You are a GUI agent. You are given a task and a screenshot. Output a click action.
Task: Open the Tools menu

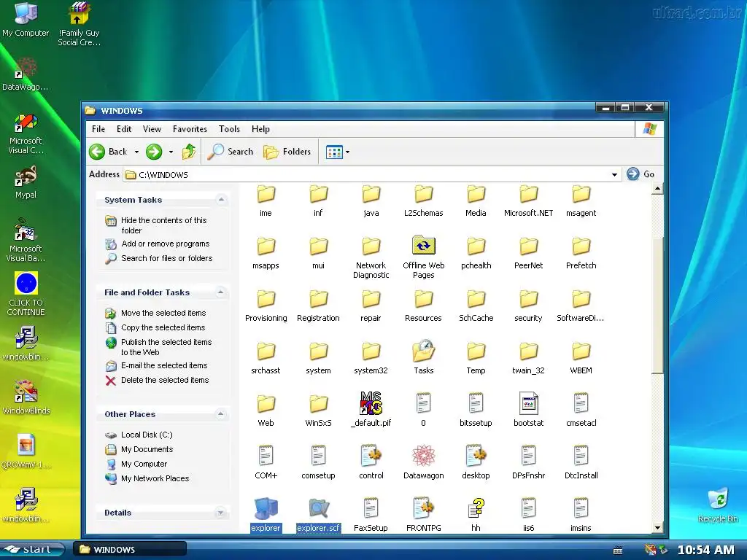[x=229, y=129]
